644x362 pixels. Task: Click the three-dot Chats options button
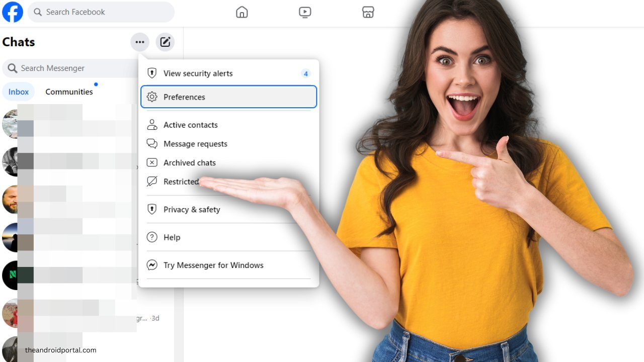140,42
